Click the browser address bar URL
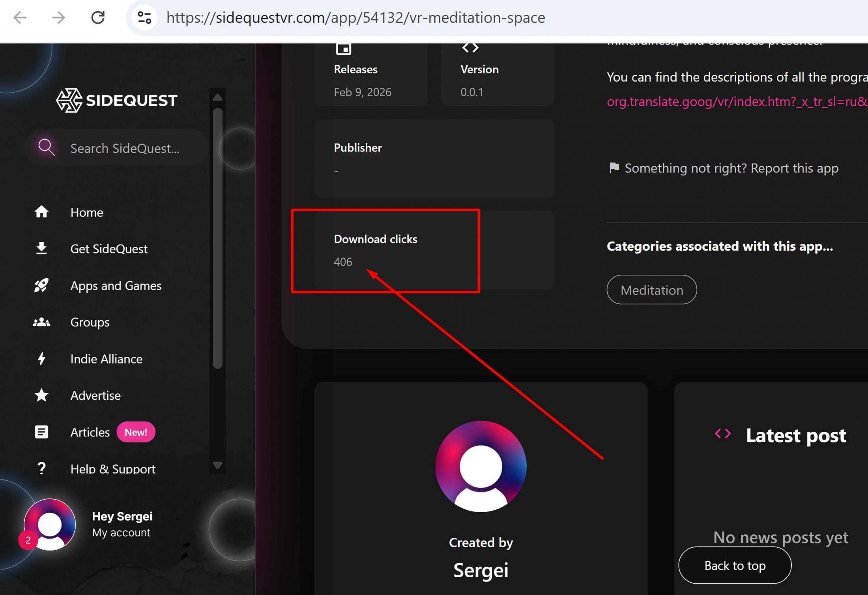Image resolution: width=868 pixels, height=595 pixels. click(x=355, y=17)
